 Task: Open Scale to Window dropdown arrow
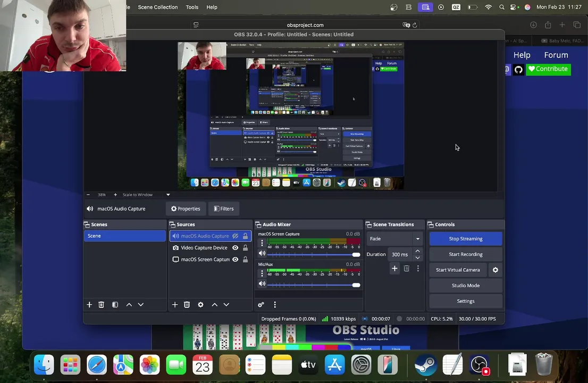click(x=168, y=195)
